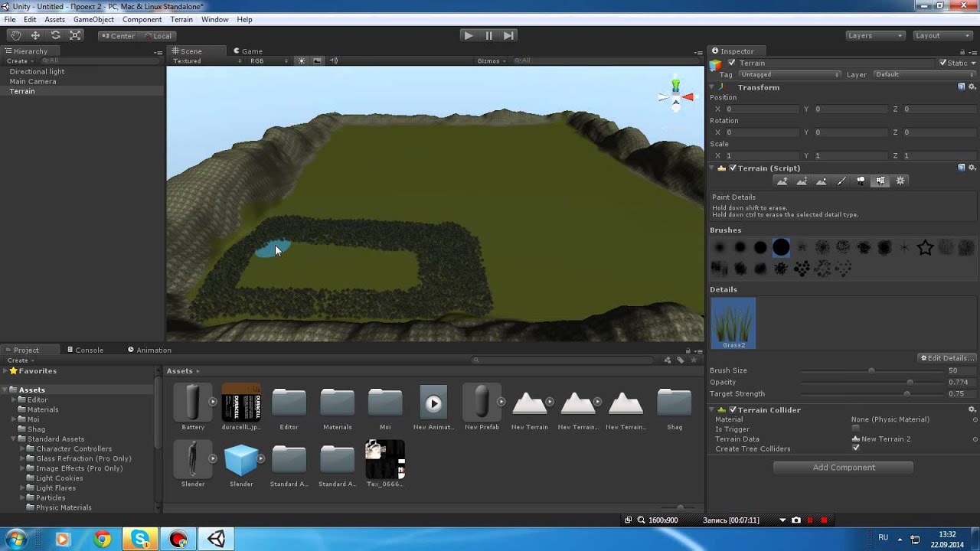Viewport: 980px width, 551px height.
Task: Toggle scene skybox/effects image icon
Action: click(317, 60)
